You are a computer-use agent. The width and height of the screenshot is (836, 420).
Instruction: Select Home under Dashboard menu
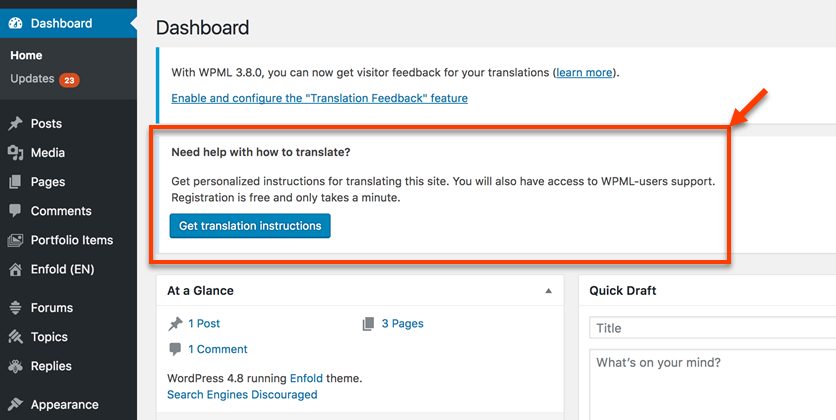[26, 55]
